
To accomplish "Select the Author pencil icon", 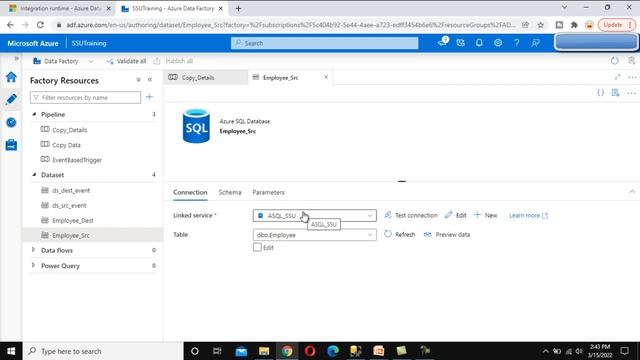I will [x=11, y=99].
